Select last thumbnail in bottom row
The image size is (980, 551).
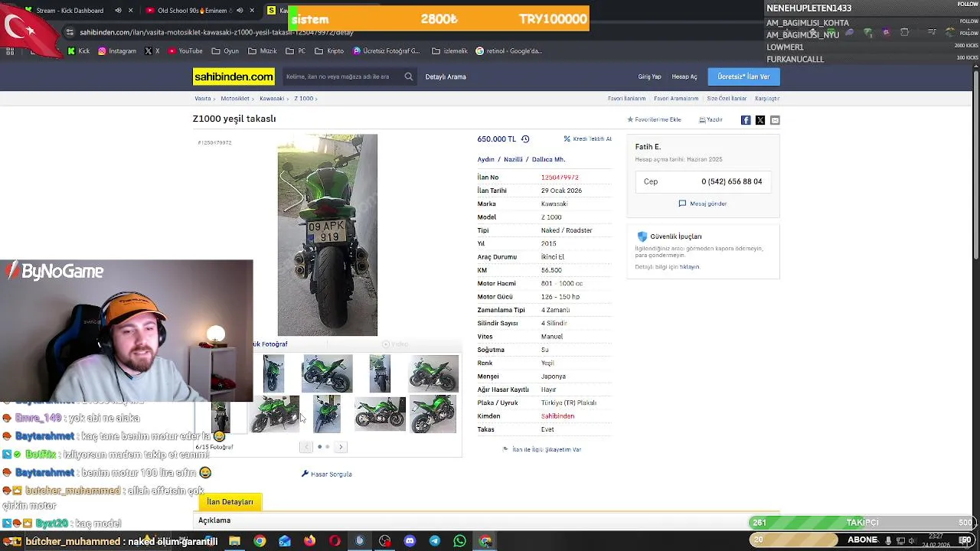[x=433, y=414]
